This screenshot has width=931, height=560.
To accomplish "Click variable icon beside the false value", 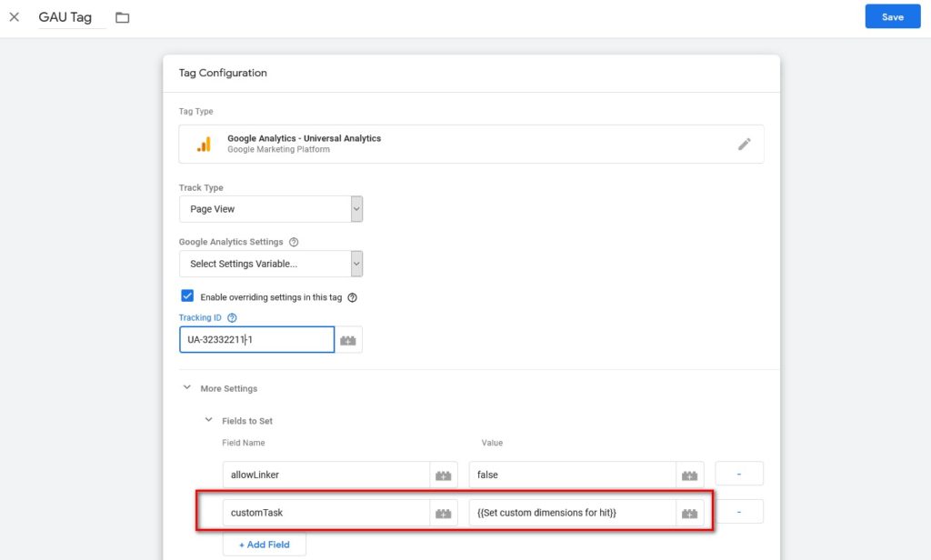I will click(x=690, y=475).
